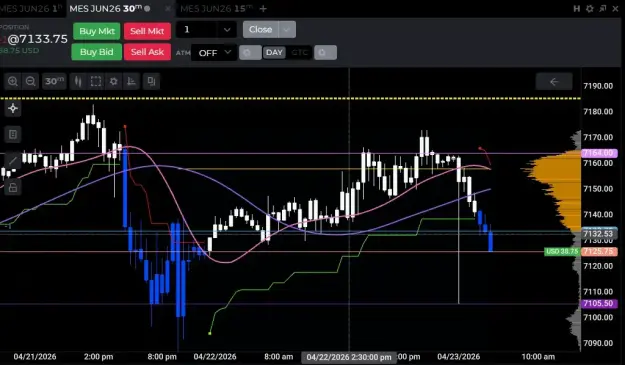The image size is (625, 365).
Task: Click the 7190.00 price axis label
Action: pos(598,86)
